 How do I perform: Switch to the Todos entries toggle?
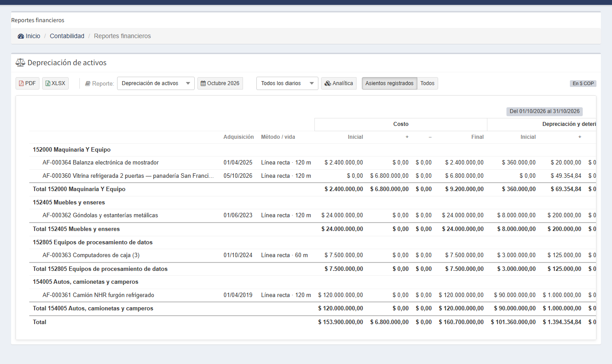[x=428, y=83]
